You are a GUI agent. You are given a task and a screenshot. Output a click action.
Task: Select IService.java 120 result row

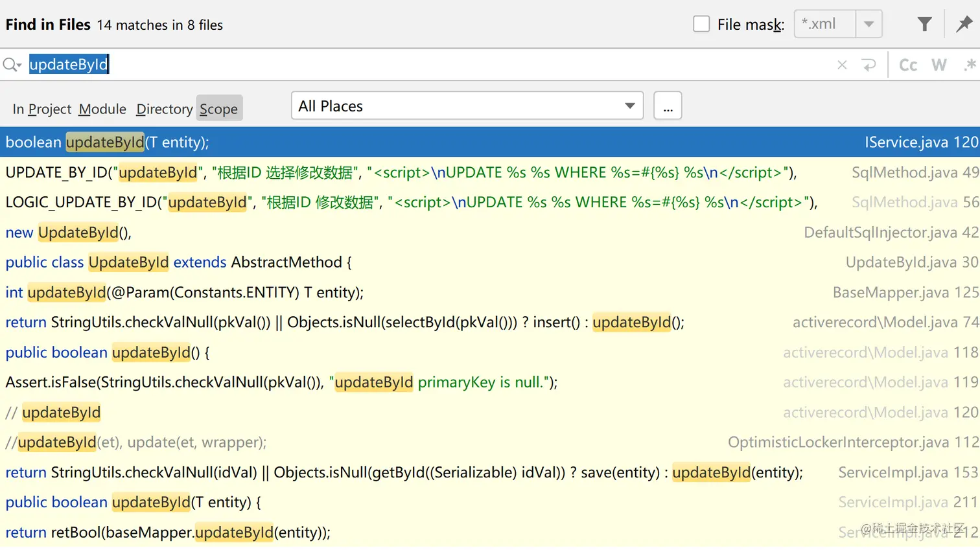click(490, 142)
